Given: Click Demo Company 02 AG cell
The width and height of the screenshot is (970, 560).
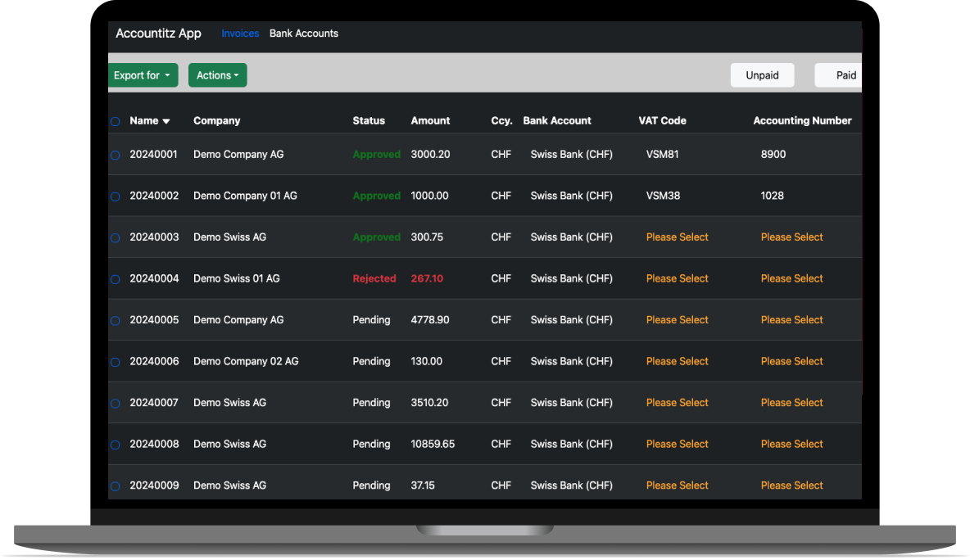Looking at the screenshot, I should click(246, 362).
